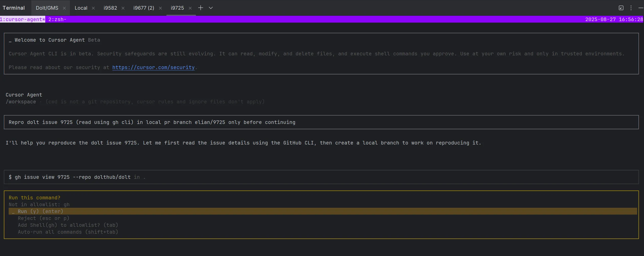This screenshot has width=644, height=256.
Task: Select the i9582 terminal tab
Action: 110,8
